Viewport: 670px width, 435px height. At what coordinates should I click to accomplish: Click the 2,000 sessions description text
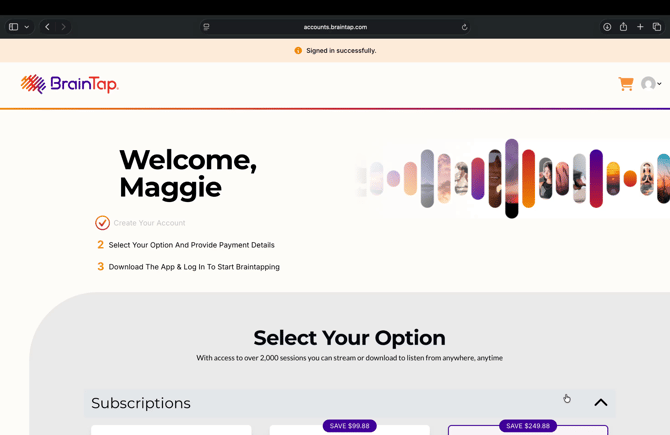click(349, 358)
